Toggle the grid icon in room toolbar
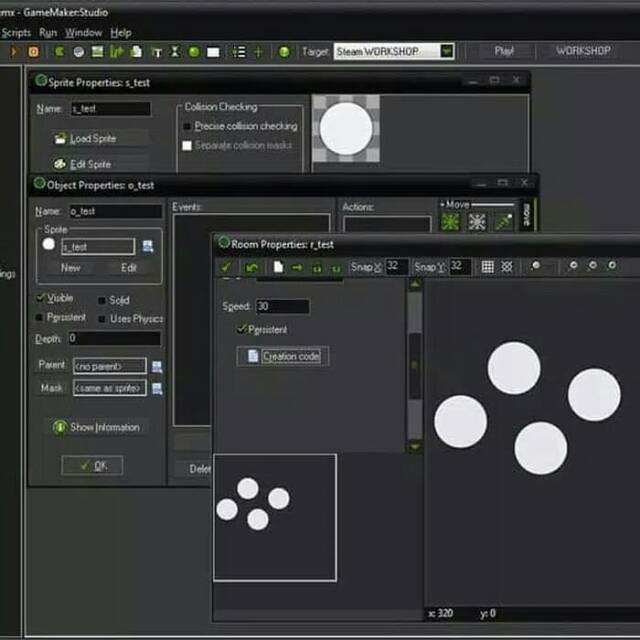Viewport: 640px width, 640px height. click(488, 267)
